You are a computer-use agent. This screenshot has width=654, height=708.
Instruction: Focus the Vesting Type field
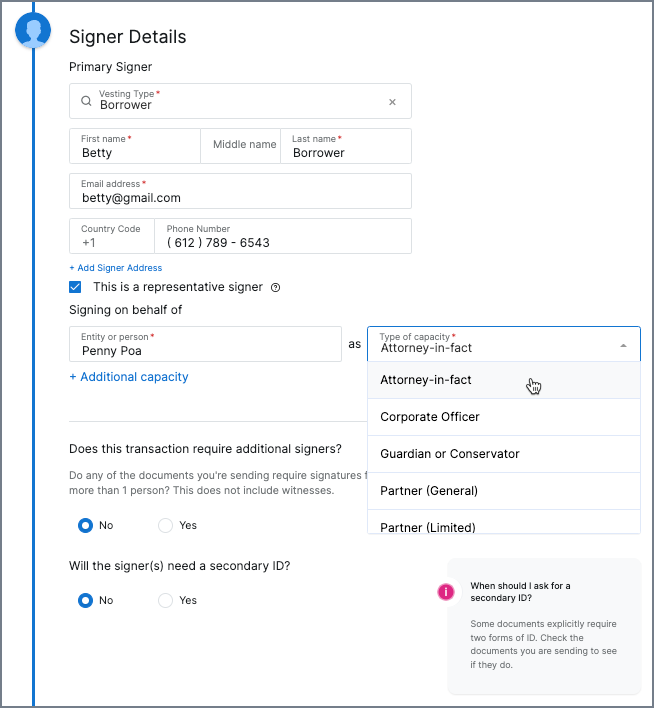pyautogui.click(x=240, y=101)
